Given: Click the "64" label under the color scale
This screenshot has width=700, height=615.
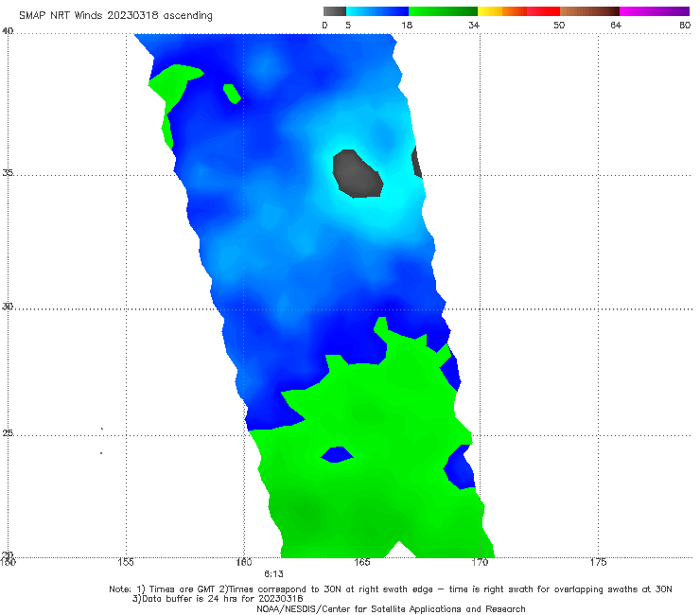Looking at the screenshot, I should [x=616, y=26].
